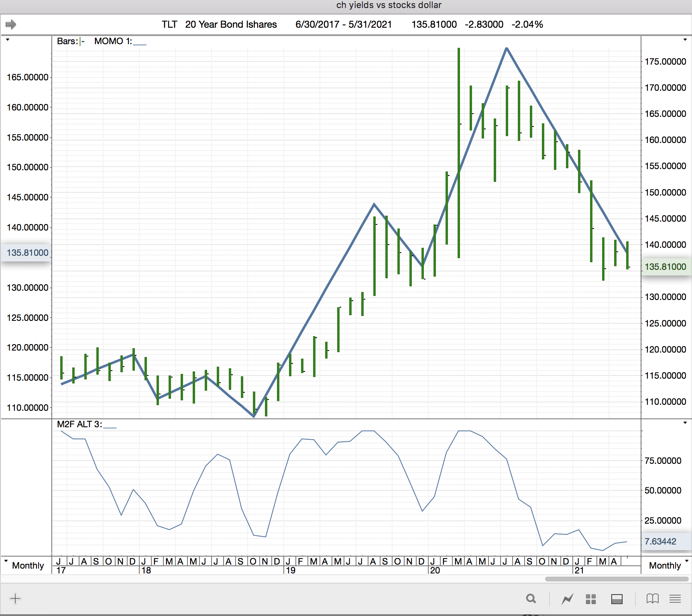The image size is (692, 616).
Task: Click the plus icon at bottom left
Action: click(x=15, y=599)
